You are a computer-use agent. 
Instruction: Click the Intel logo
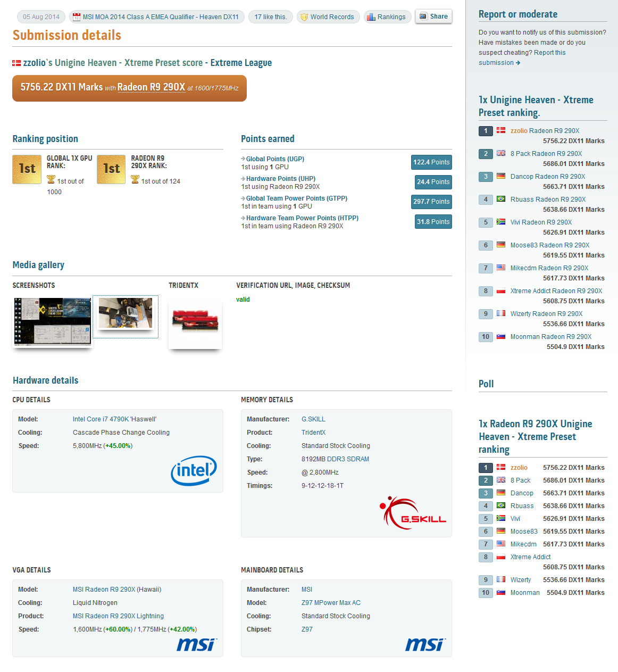click(x=194, y=470)
